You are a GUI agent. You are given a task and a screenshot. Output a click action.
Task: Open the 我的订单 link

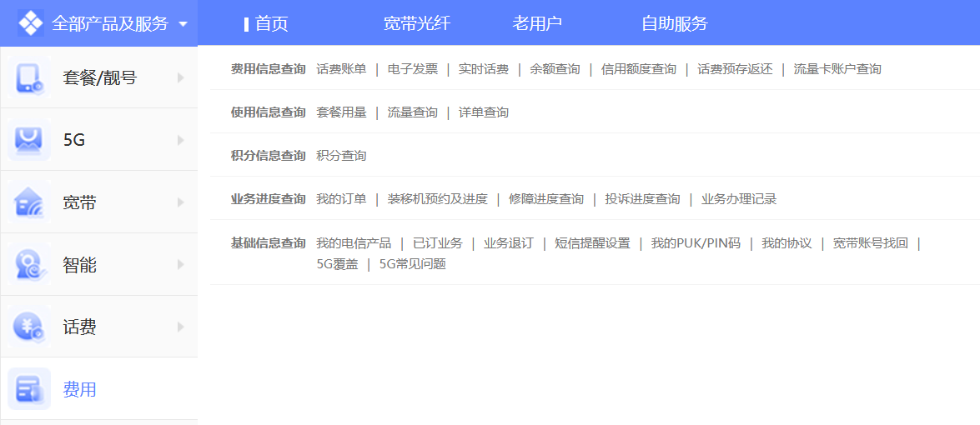click(x=341, y=199)
